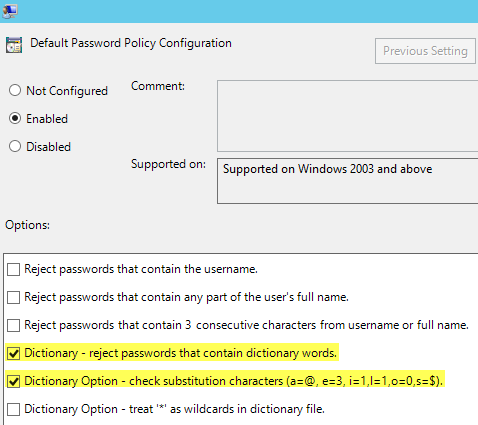The height and width of the screenshot is (425, 478).
Task: Uncheck Dictionary reject dictionary words option
Action: (13, 353)
